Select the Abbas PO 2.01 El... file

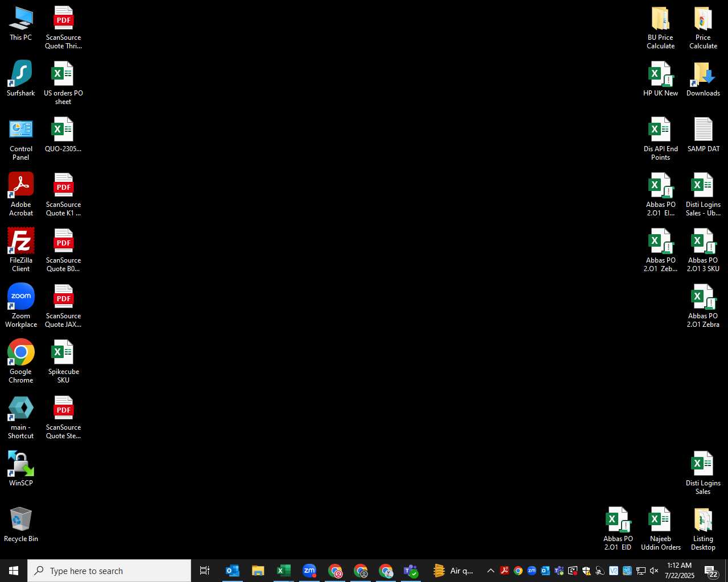click(660, 195)
